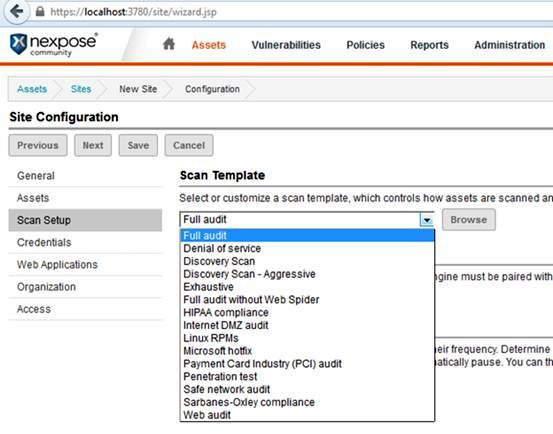Follow the Sites breadcrumb link
The image size is (553, 434).
81,89
